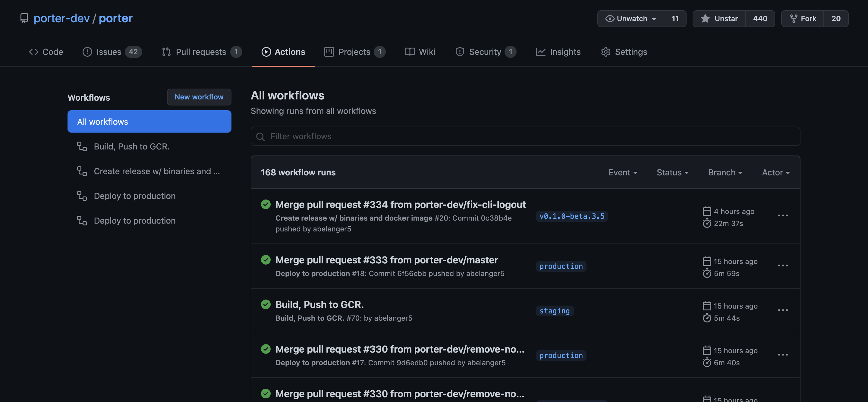This screenshot has width=868, height=402.
Task: Open the Unwatch notifications dropdown
Action: 631,19
